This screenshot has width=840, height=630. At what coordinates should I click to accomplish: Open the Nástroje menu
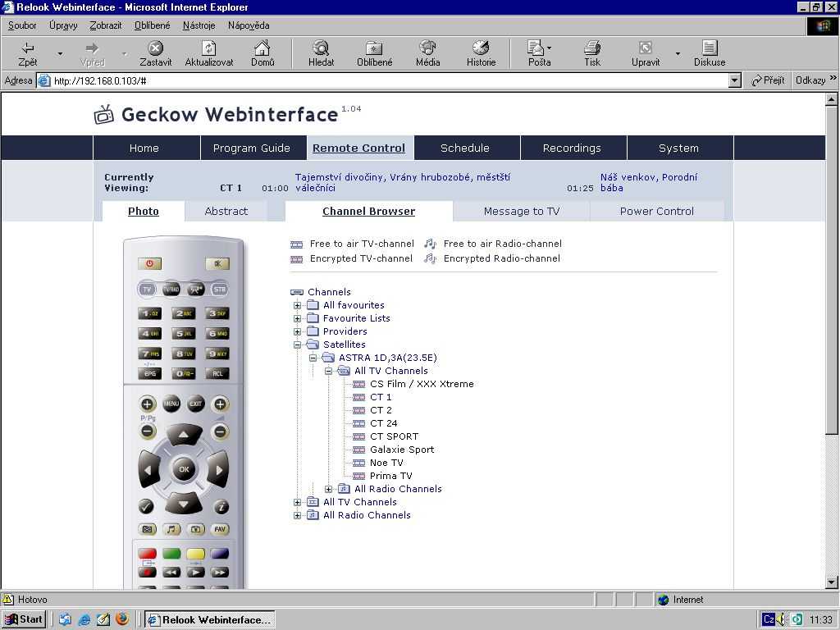199,25
